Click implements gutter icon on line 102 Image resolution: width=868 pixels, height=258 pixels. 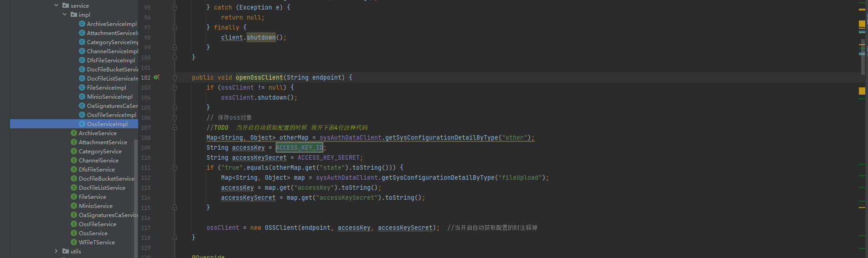(156, 77)
